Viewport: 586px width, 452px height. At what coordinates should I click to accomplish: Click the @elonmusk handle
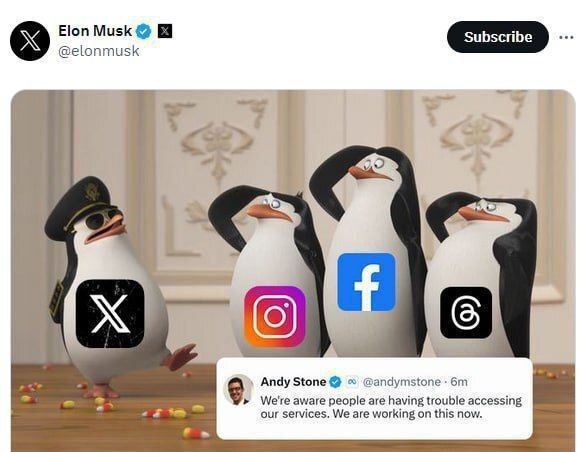99,51
